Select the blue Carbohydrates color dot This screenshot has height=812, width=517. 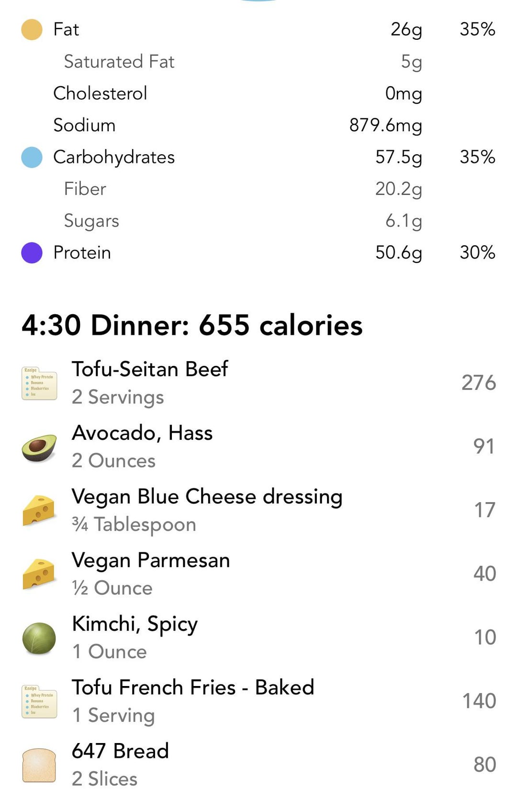(x=32, y=158)
